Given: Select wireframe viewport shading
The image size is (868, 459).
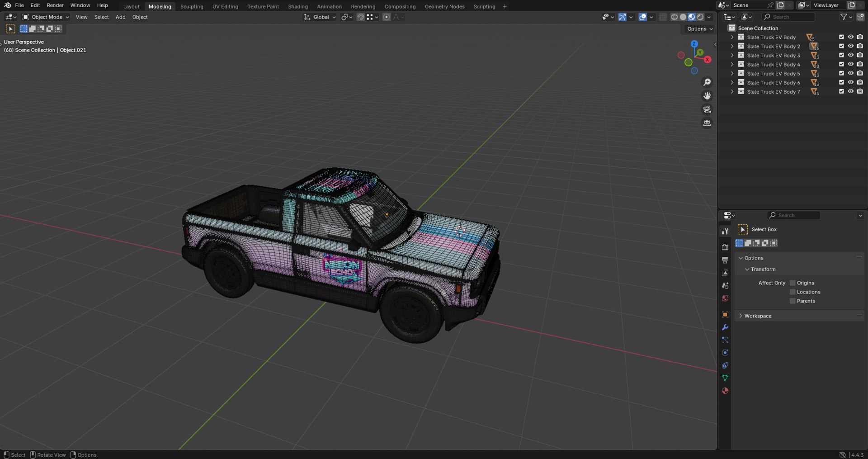Looking at the screenshot, I should point(674,17).
